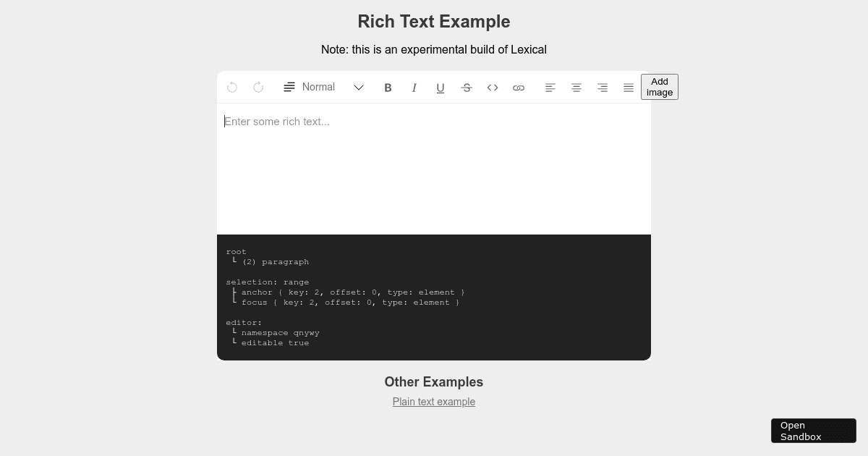Open the Normal text style dropdown

(318, 87)
